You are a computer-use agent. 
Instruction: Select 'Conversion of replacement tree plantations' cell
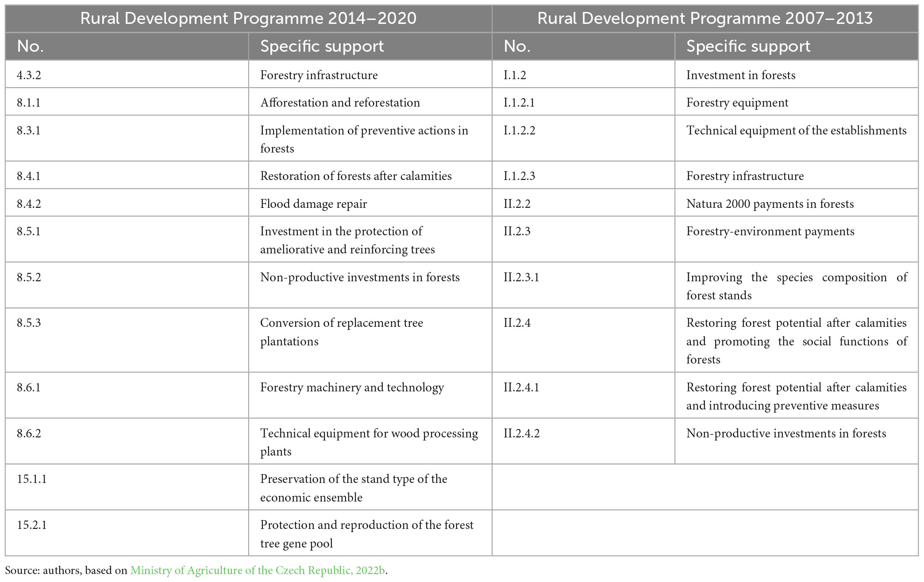coord(370,340)
